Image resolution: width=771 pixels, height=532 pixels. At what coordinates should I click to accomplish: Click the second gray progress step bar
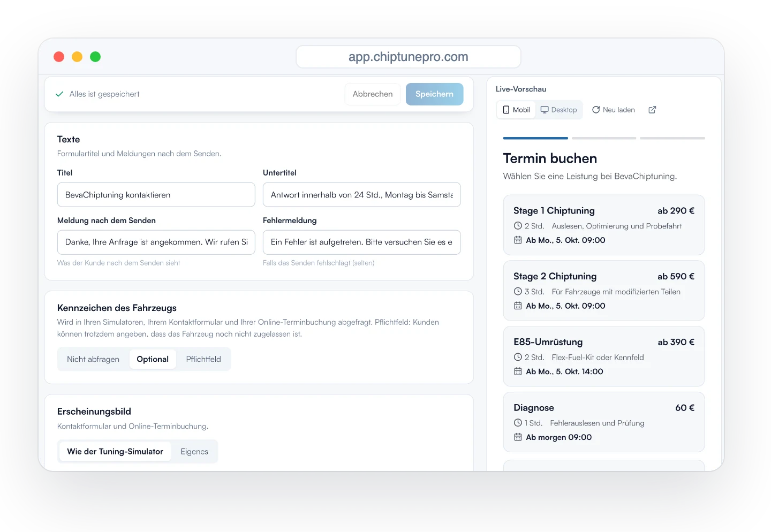(x=604, y=138)
